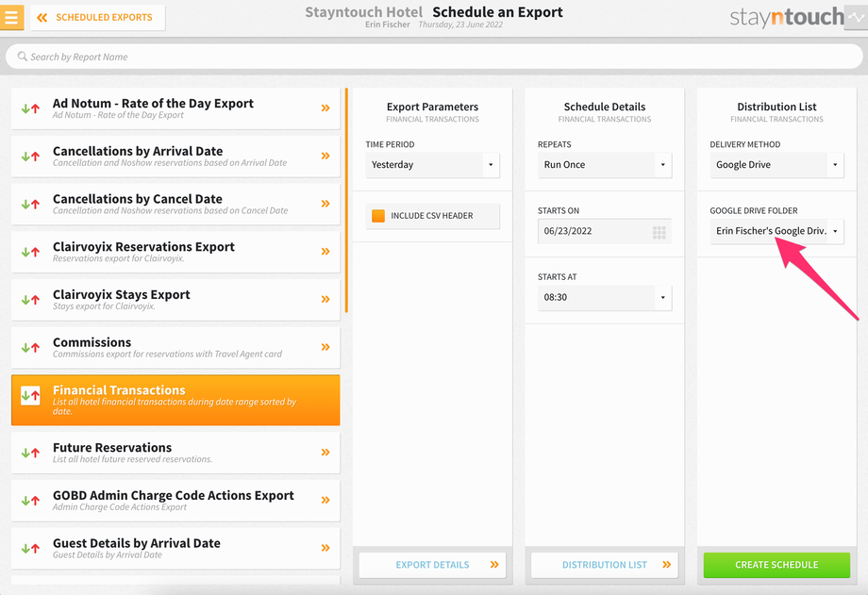Open the Time Period dropdown showing Yesterday
Screen dimensions: 868x595
click(432, 165)
